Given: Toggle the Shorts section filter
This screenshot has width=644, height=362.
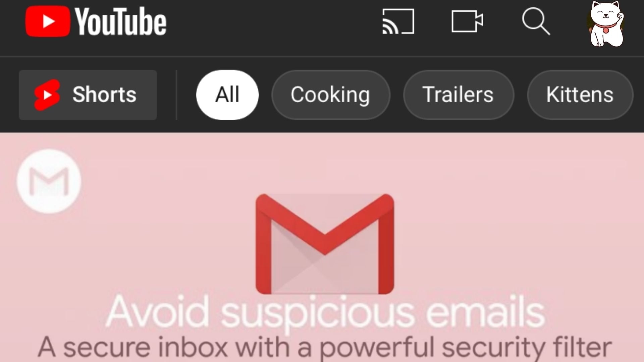Looking at the screenshot, I should pyautogui.click(x=88, y=94).
